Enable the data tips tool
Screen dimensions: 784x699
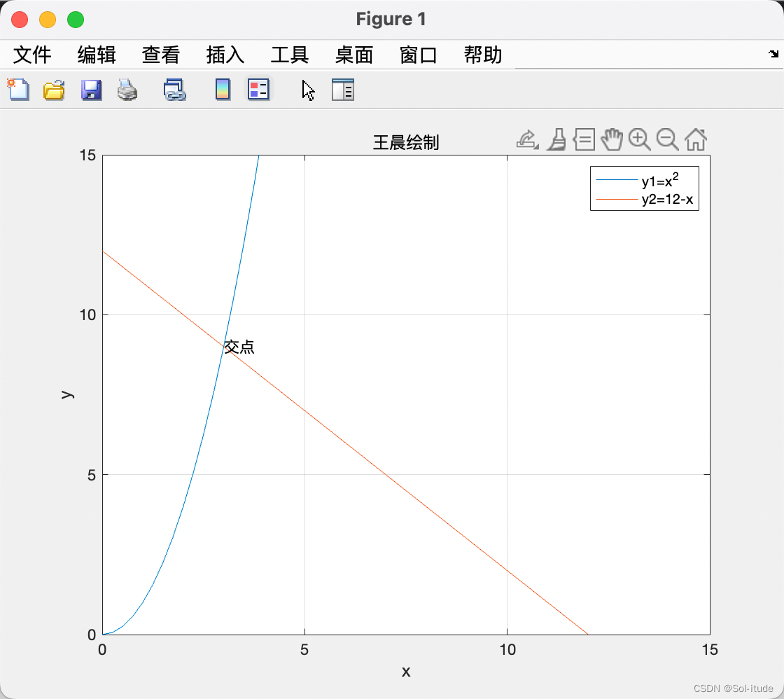(x=584, y=139)
